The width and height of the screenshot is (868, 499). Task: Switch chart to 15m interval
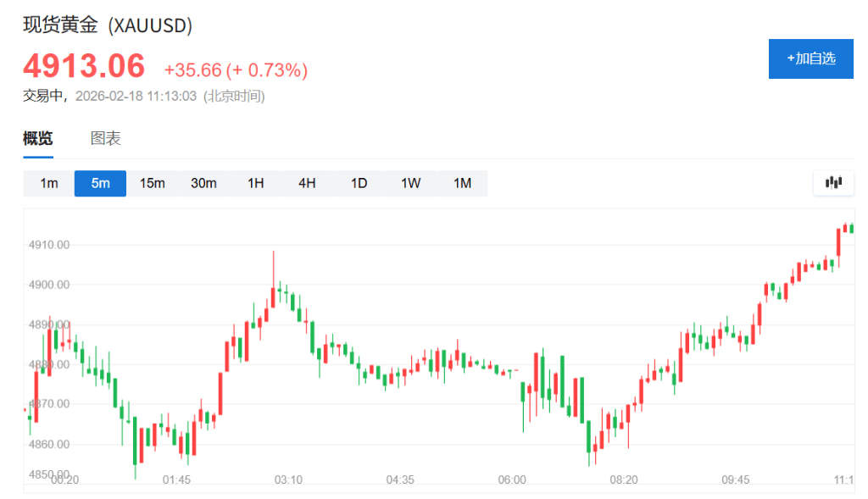[x=152, y=183]
